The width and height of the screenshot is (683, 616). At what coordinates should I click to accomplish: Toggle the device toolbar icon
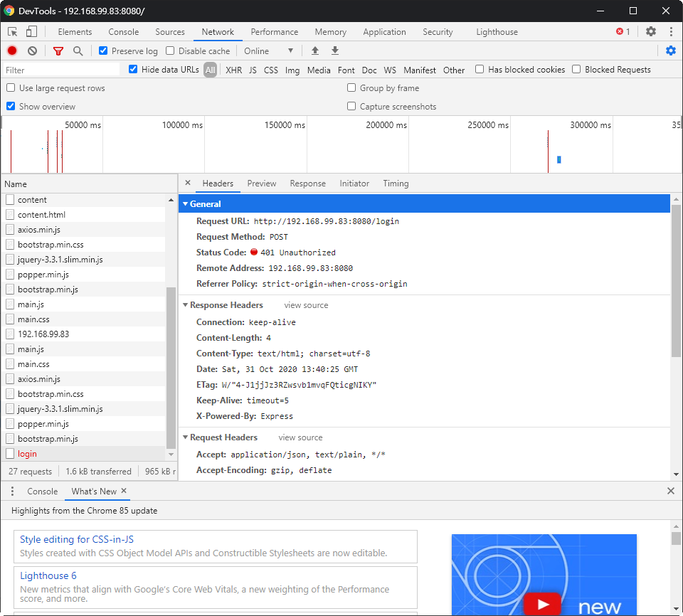tap(31, 32)
